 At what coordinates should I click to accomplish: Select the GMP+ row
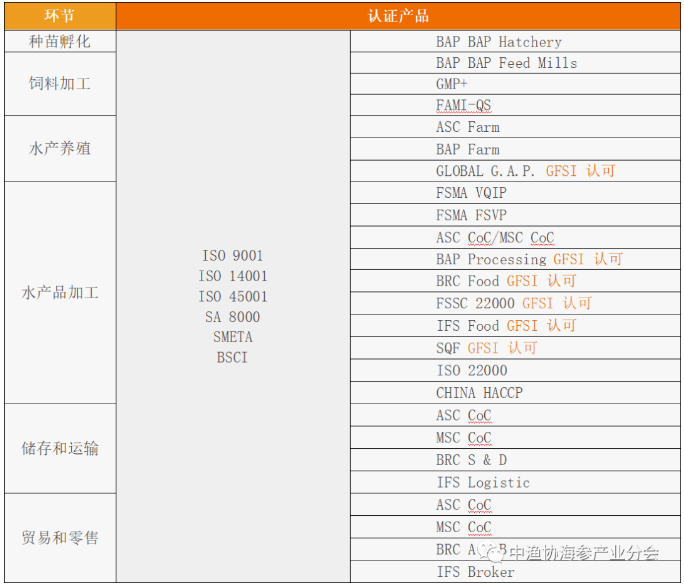[x=515, y=84]
